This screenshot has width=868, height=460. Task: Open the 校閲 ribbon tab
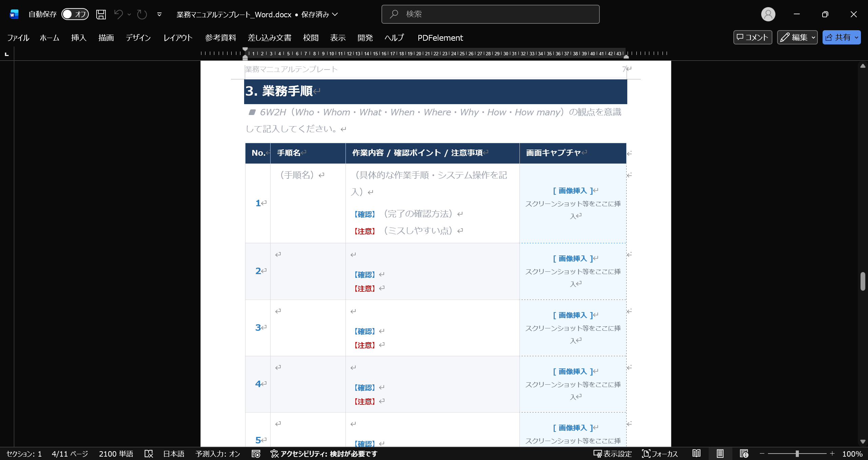[x=311, y=38]
